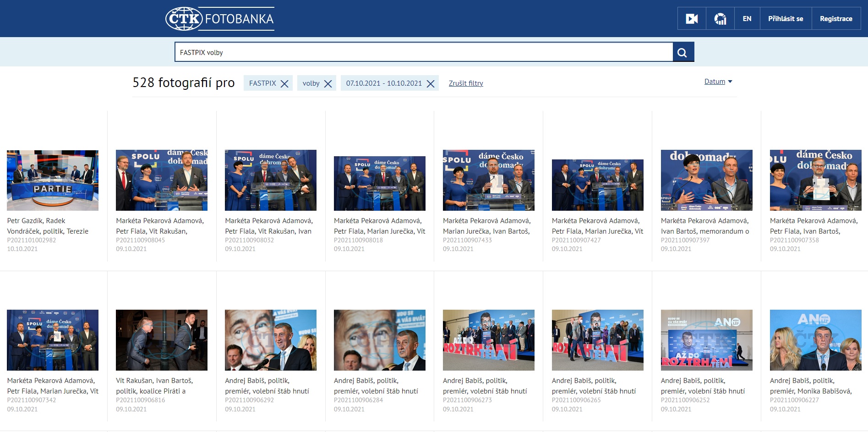This screenshot has height=432, width=868.
Task: Open photo thumbnail P2021100906227
Action: [x=816, y=340]
